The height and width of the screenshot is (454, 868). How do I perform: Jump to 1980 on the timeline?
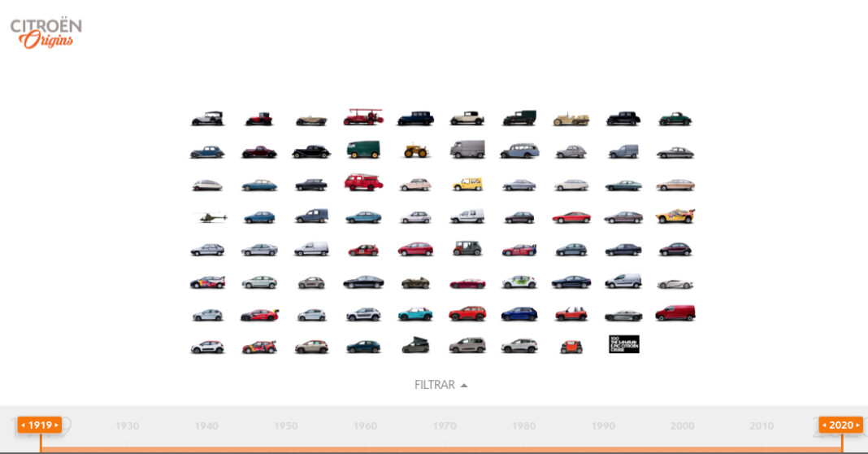coord(524,426)
